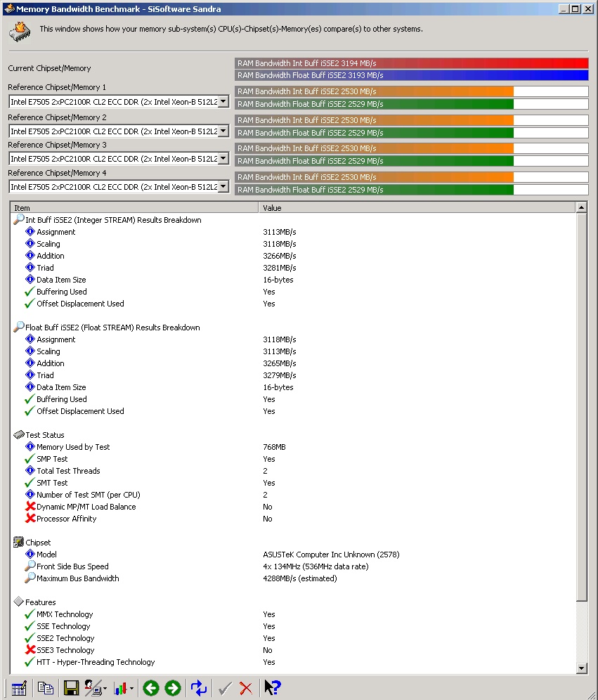
Task: Click green check icon beside SMP Test
Action: click(x=30, y=458)
